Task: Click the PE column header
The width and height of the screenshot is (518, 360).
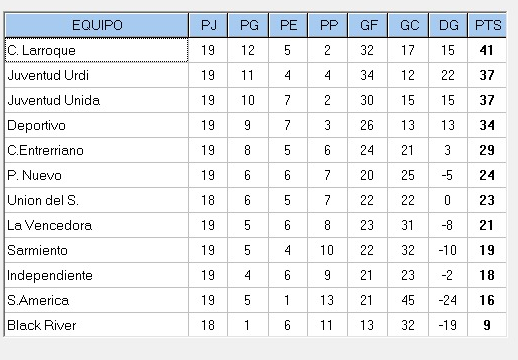Action: 288,25
